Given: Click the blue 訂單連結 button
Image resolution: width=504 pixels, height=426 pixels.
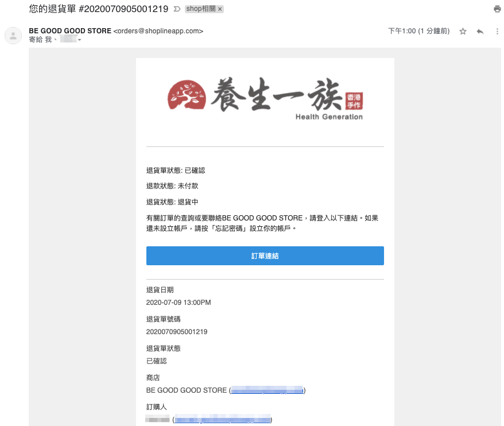Looking at the screenshot, I should pos(265,256).
